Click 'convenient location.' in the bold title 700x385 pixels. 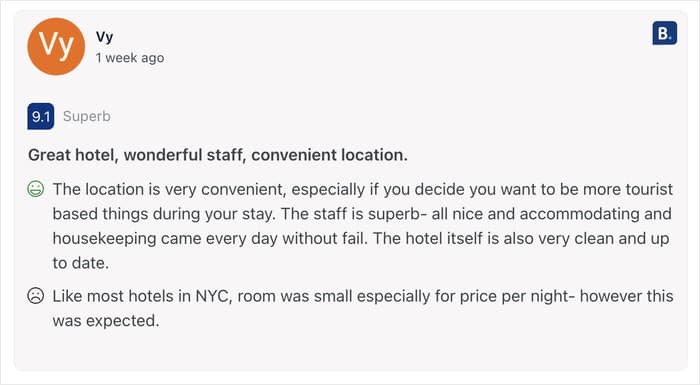pyautogui.click(x=329, y=155)
